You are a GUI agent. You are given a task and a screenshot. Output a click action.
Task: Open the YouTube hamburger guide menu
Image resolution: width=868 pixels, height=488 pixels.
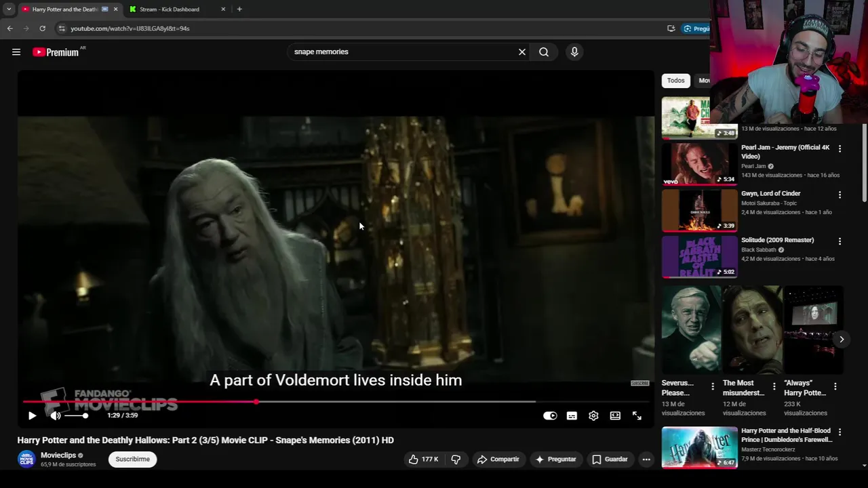pyautogui.click(x=16, y=52)
